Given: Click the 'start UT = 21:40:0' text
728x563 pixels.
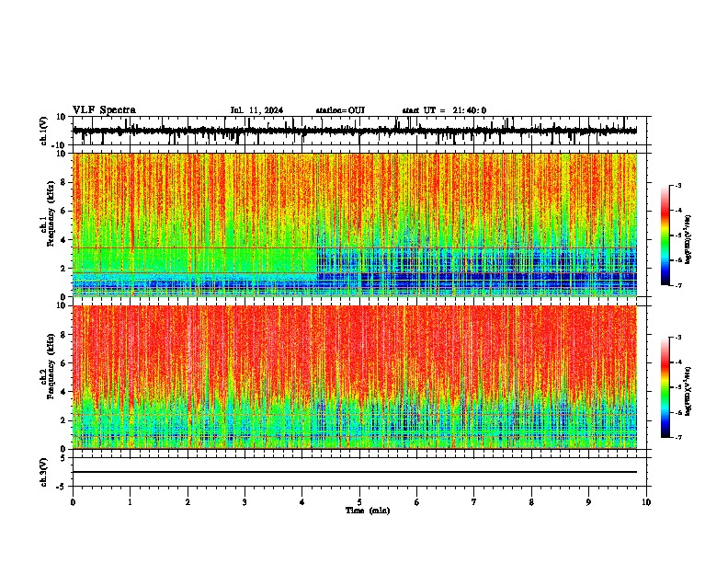Looking at the screenshot, I should (x=444, y=110).
